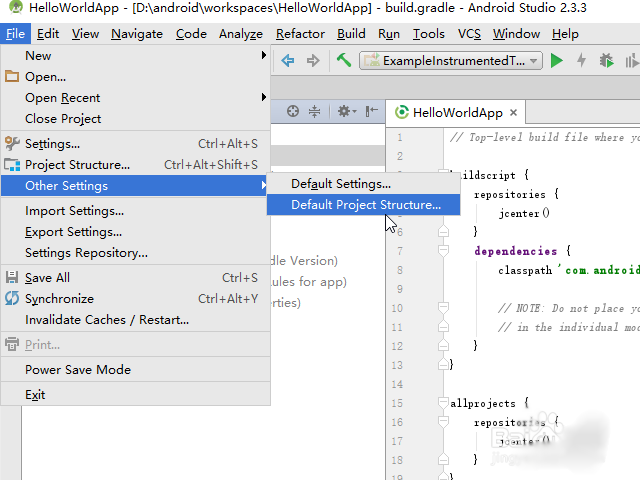
Task: Select Default Project Structure... submenu item
Action: point(363,204)
